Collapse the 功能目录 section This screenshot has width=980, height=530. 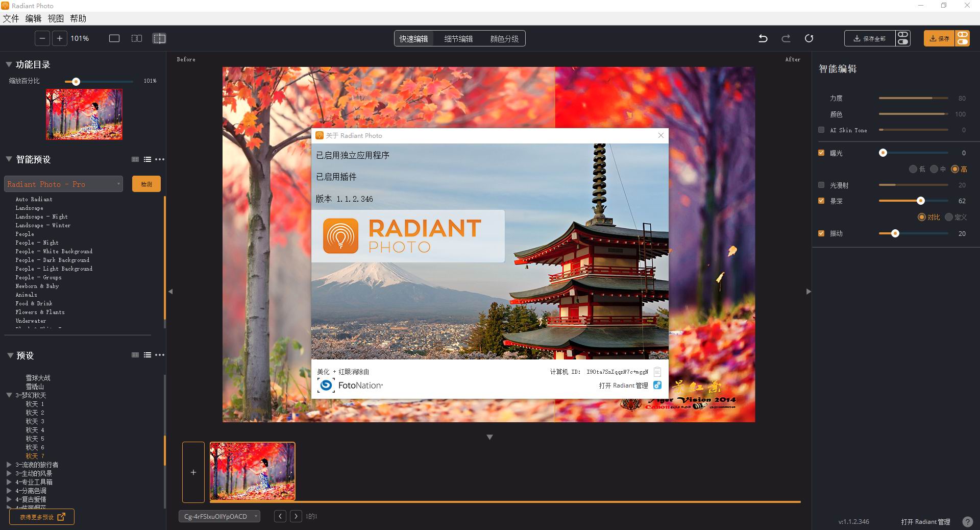click(9, 64)
